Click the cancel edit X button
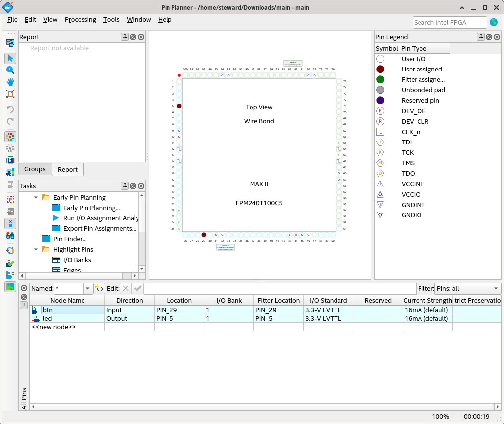 tap(126, 288)
